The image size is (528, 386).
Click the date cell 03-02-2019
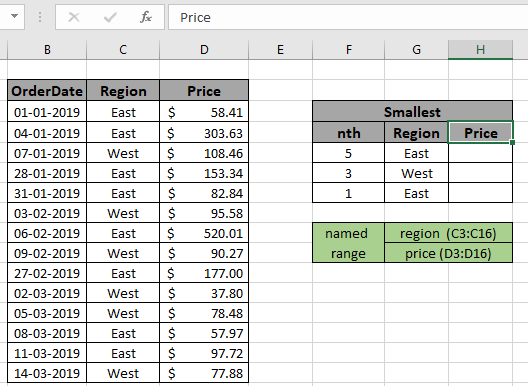click(47, 213)
